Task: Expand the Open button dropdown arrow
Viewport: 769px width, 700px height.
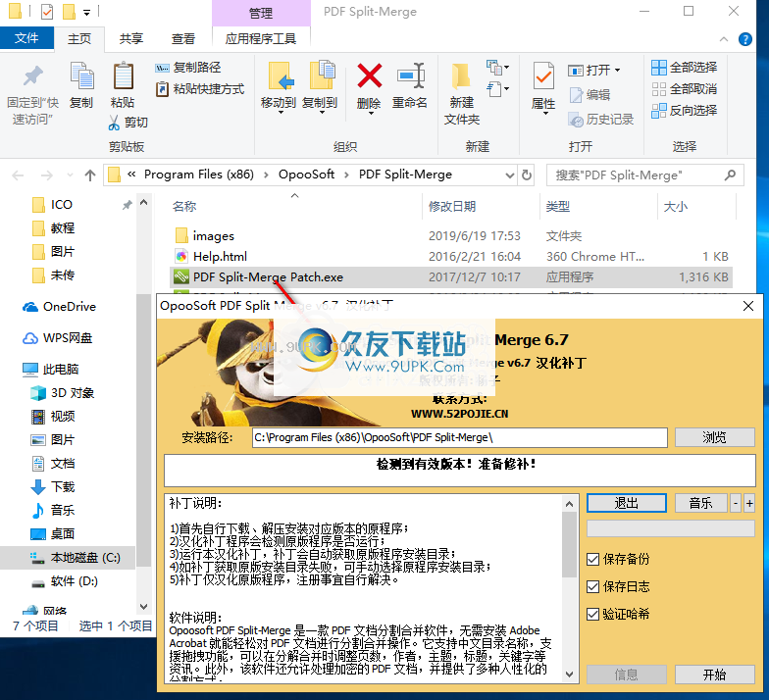Action: click(618, 71)
